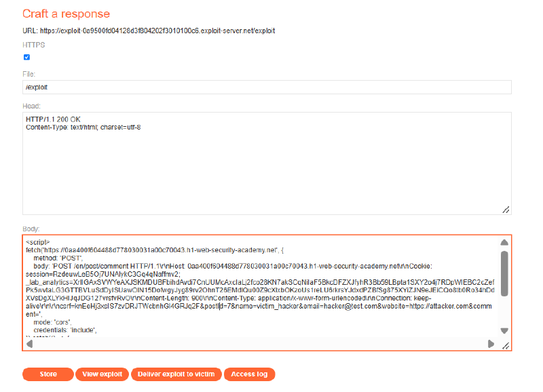543x392 pixels.
Task: Click inside the Head textarea
Action: (x=267, y=163)
